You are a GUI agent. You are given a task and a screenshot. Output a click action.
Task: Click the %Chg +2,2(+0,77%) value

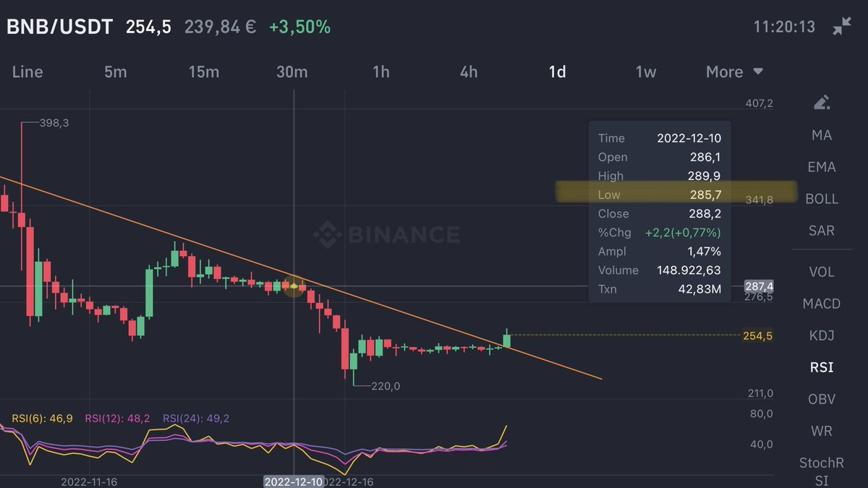click(683, 233)
